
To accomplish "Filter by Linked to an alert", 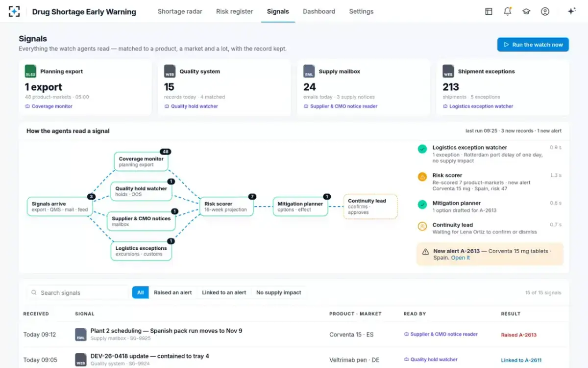I will pos(224,292).
